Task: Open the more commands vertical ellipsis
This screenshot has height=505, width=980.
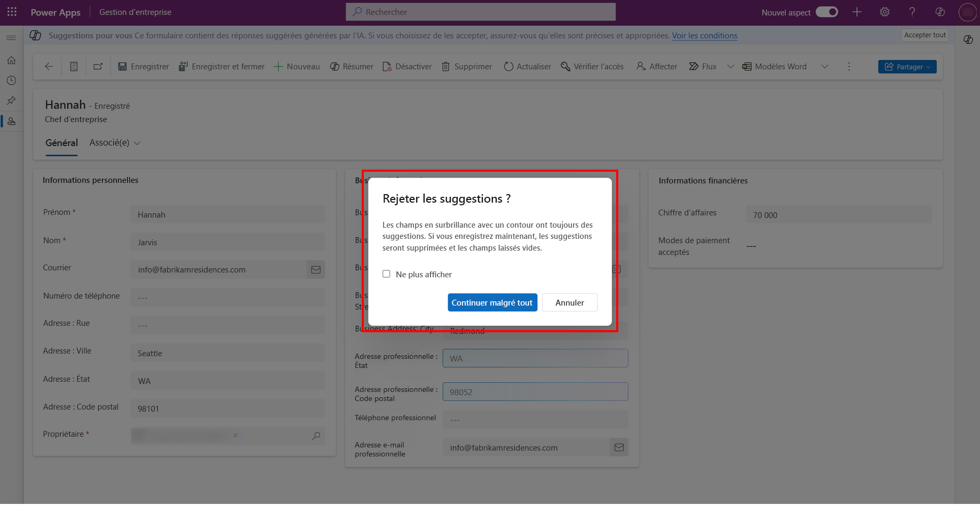Action: point(849,67)
